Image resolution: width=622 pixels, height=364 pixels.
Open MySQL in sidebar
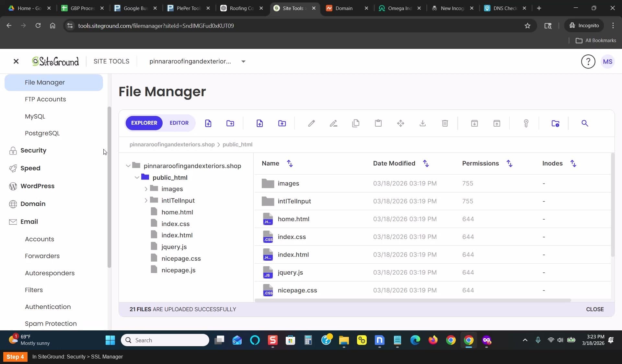pyautogui.click(x=35, y=117)
